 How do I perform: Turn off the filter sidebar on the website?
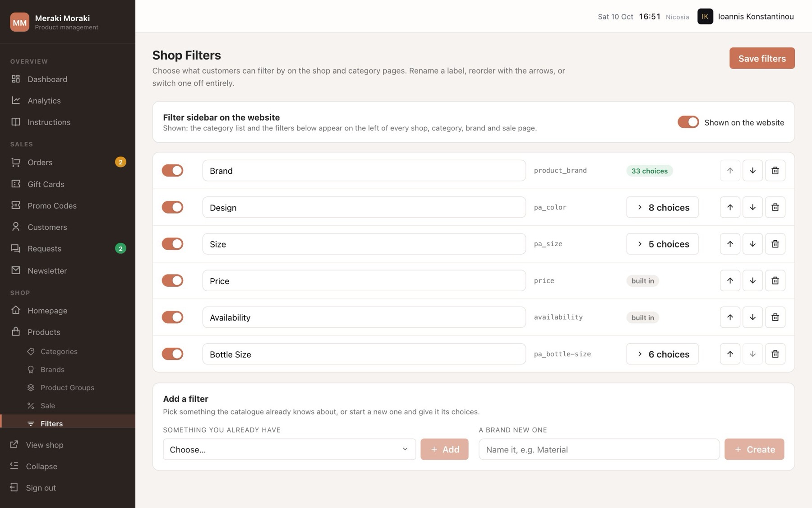(x=688, y=122)
